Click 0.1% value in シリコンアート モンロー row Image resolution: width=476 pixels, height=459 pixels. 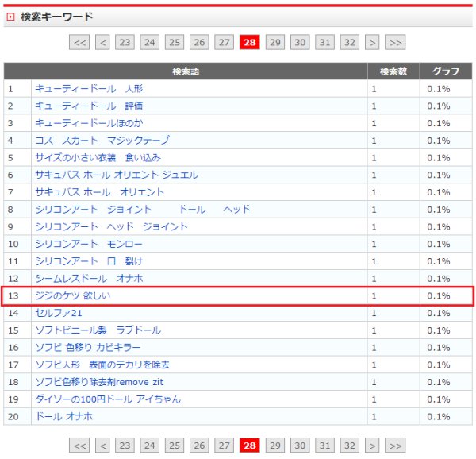(439, 244)
